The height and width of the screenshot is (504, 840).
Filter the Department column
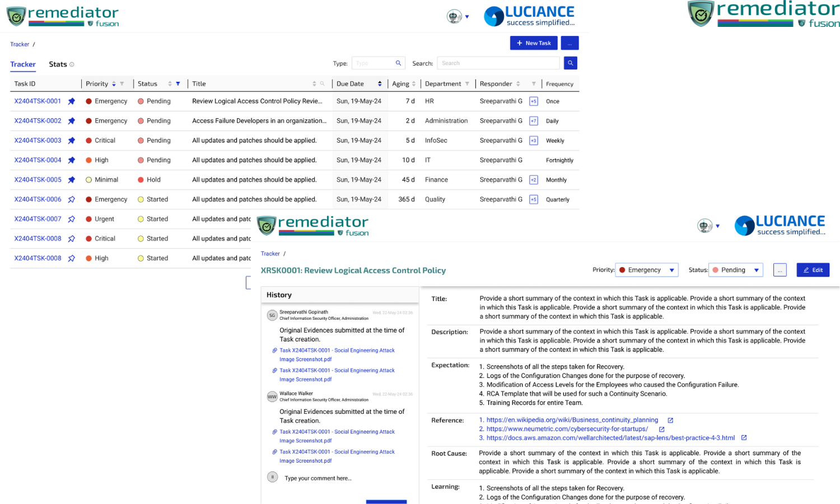(467, 83)
